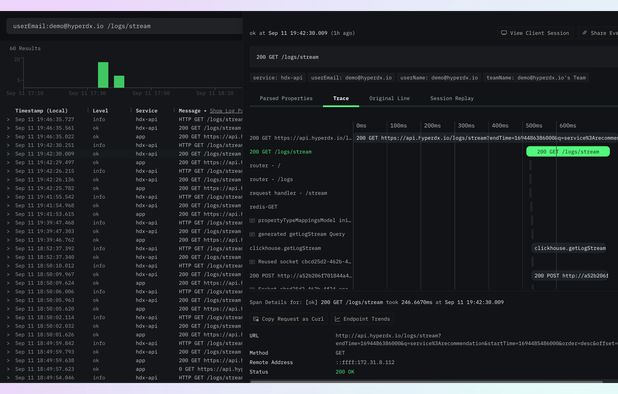Click the green Status value 200 OK
Image resolution: width=618 pixels, height=394 pixels.
(344, 372)
